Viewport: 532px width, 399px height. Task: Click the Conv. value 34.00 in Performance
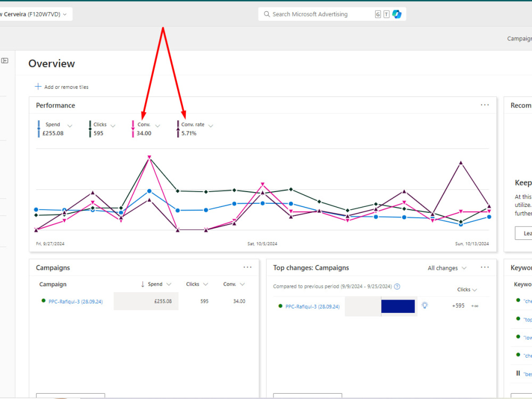[144, 134]
